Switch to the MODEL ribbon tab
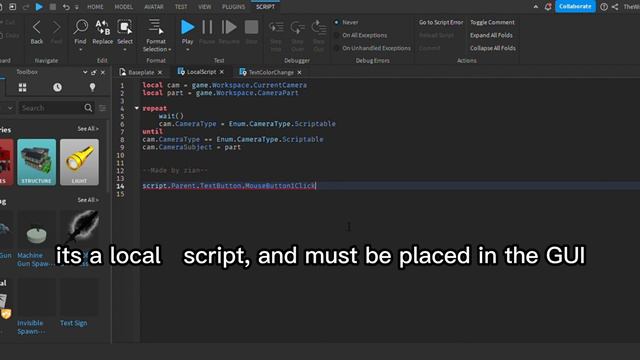Screen dimensions: 640x360 (123, 7)
